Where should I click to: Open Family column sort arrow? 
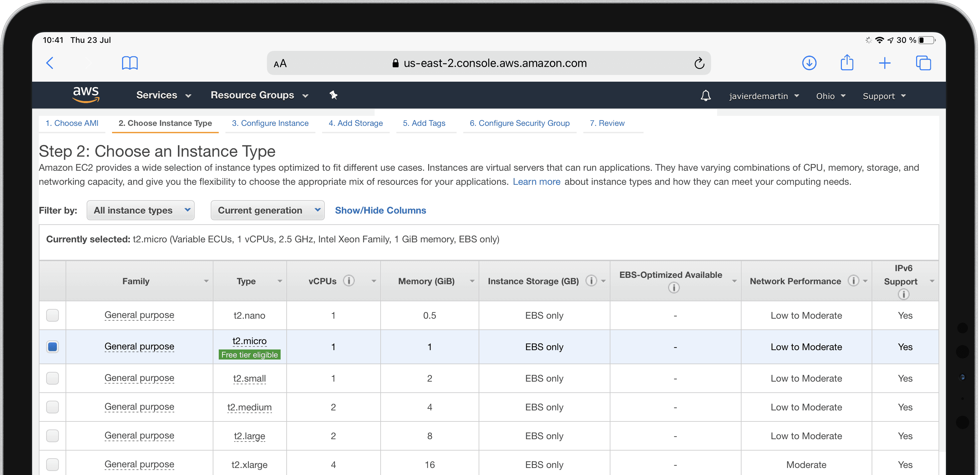(x=206, y=281)
